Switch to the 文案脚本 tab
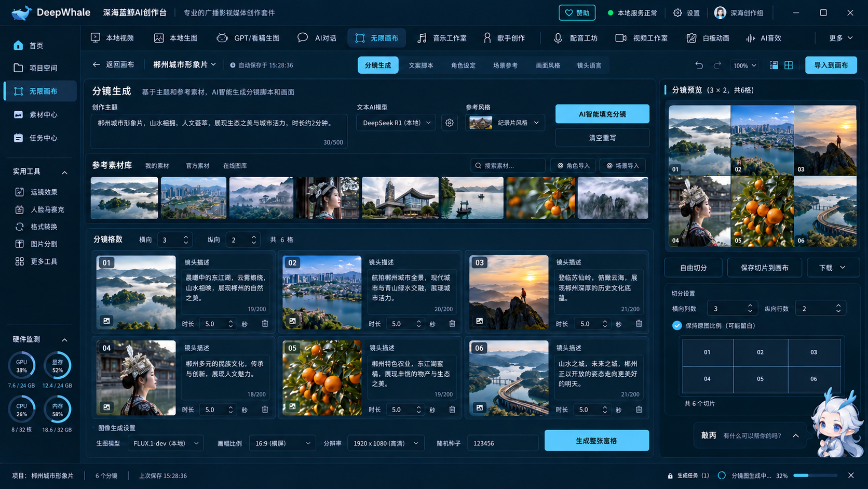 click(x=421, y=65)
